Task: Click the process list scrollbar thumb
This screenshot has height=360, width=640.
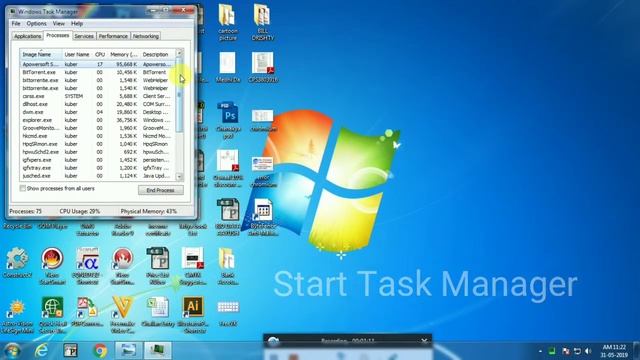Action: click(x=179, y=95)
